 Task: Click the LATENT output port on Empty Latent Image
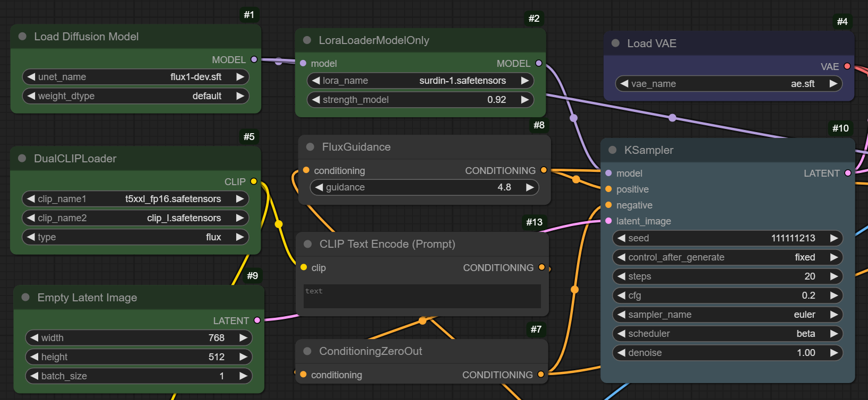pos(257,320)
